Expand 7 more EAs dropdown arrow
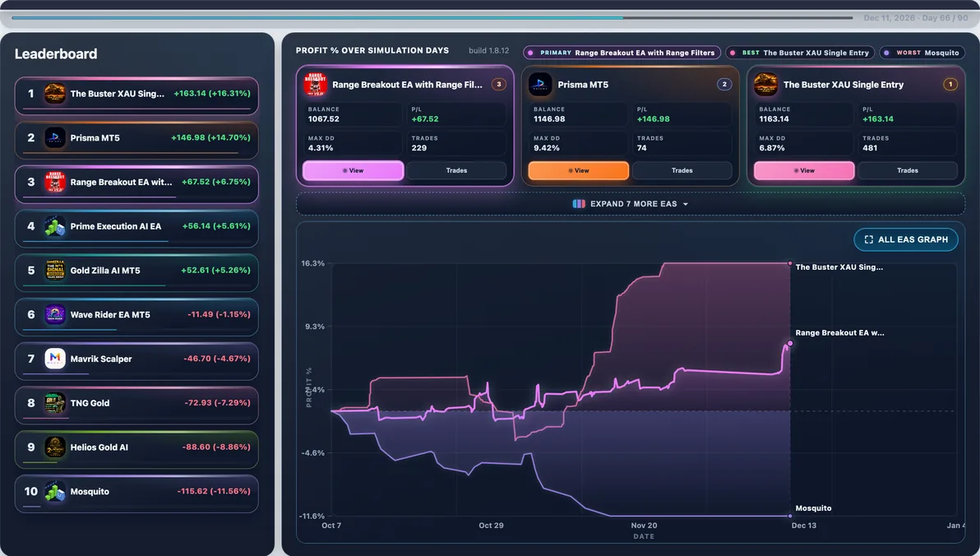The width and height of the screenshot is (980, 556). click(x=686, y=205)
